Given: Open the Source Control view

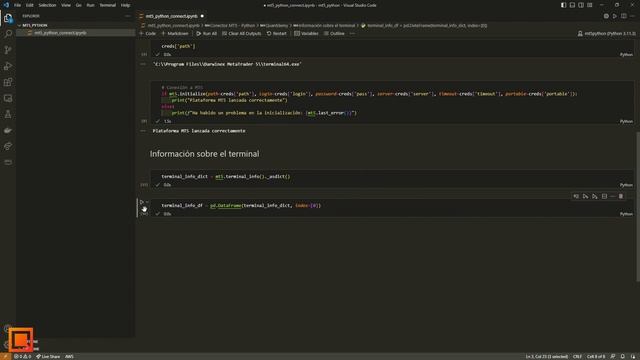Looking at the screenshot, I should (x=8, y=50).
